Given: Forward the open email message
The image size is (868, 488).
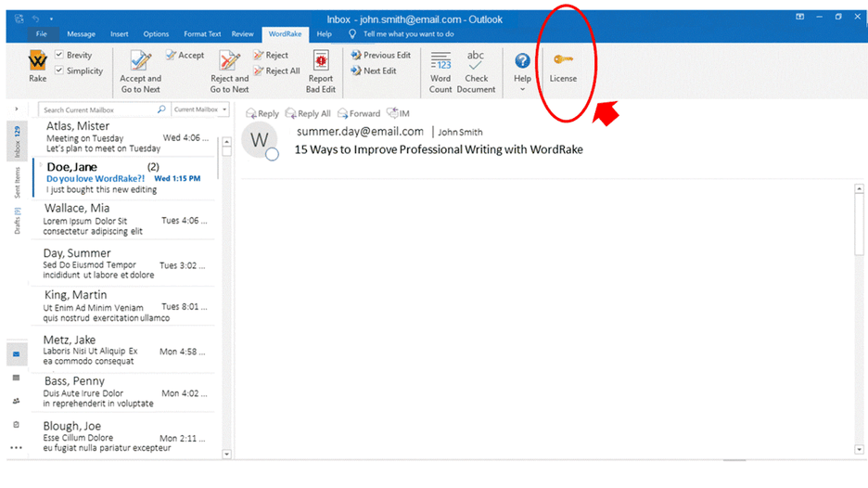Looking at the screenshot, I should tap(359, 113).
